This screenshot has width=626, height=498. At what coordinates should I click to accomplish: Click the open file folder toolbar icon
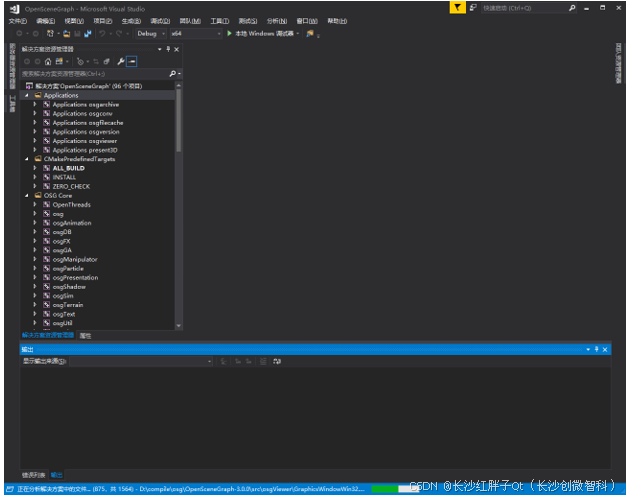point(66,33)
